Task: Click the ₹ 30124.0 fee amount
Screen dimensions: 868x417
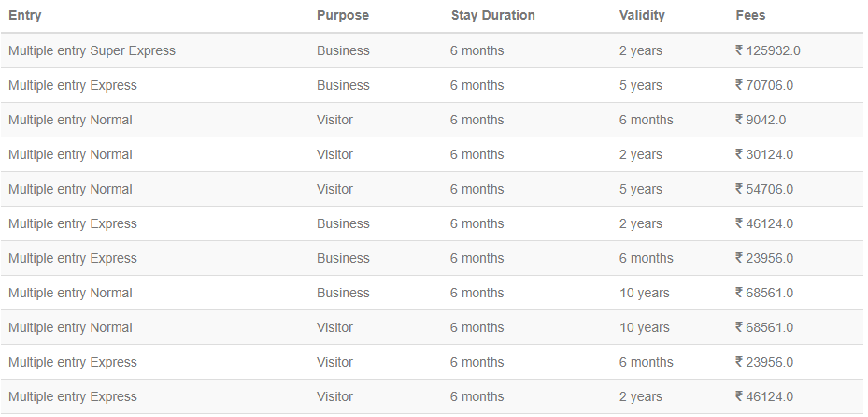Action: [764, 154]
